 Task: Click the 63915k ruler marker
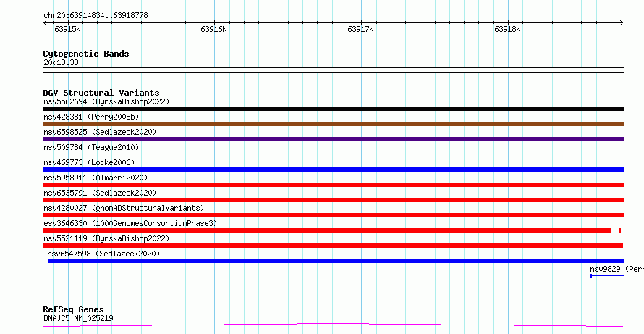click(x=67, y=29)
